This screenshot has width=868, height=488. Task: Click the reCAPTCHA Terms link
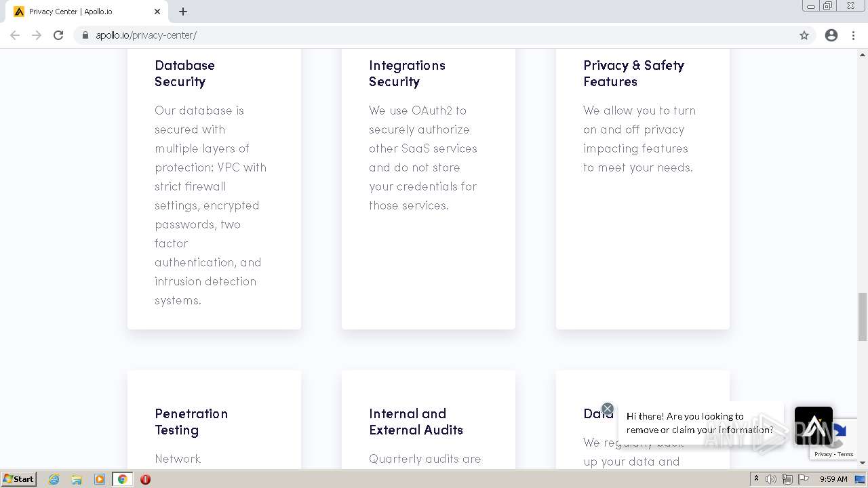[x=846, y=454]
